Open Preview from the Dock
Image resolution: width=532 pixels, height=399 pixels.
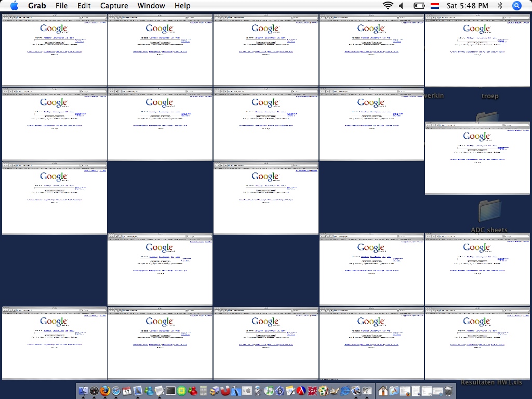pos(356,391)
